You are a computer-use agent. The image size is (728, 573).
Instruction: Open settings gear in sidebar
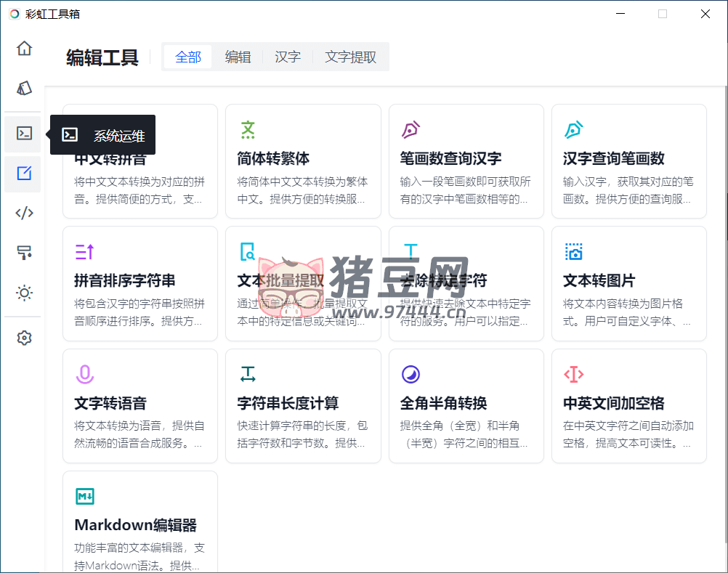pyautogui.click(x=24, y=338)
